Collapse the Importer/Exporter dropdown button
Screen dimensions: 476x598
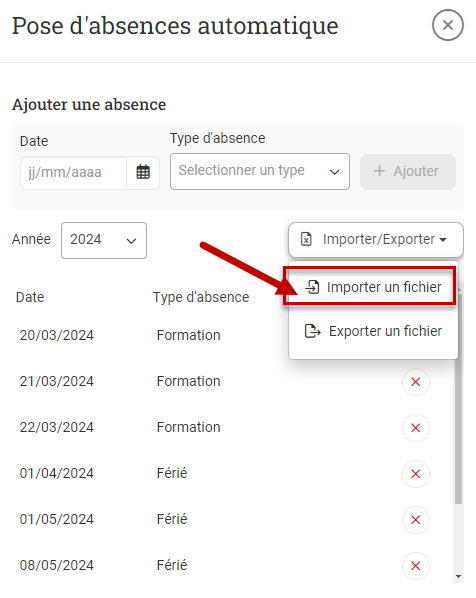[x=376, y=240]
